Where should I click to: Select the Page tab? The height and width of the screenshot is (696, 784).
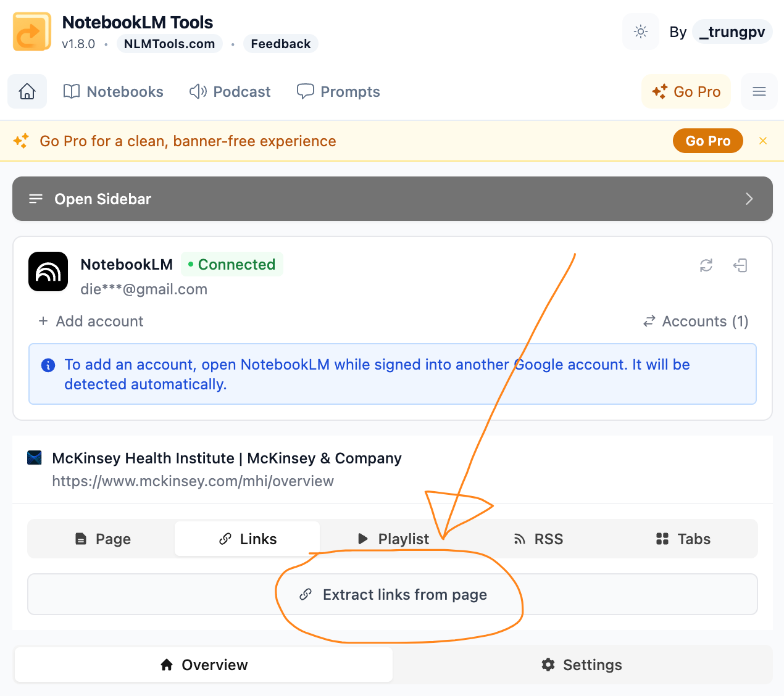102,539
